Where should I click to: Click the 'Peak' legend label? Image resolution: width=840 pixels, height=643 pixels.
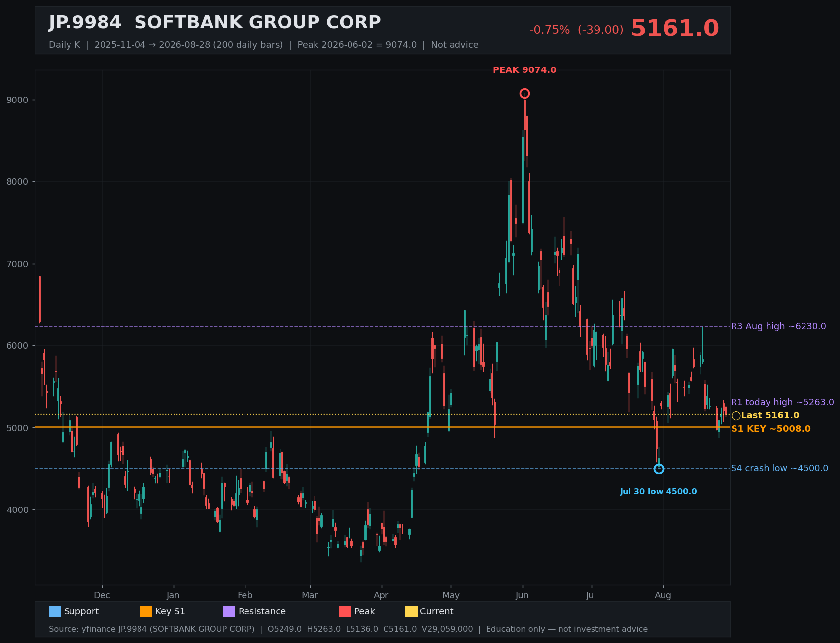[x=365, y=611]
